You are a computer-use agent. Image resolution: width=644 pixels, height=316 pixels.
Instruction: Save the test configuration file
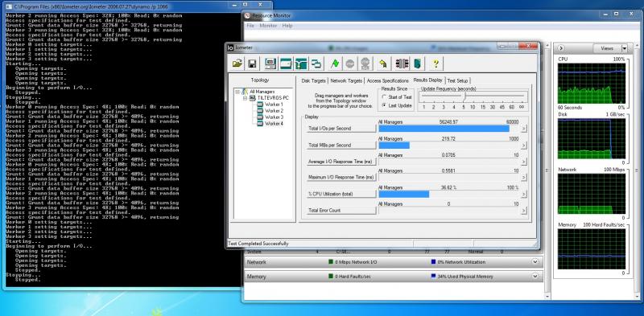click(252, 64)
